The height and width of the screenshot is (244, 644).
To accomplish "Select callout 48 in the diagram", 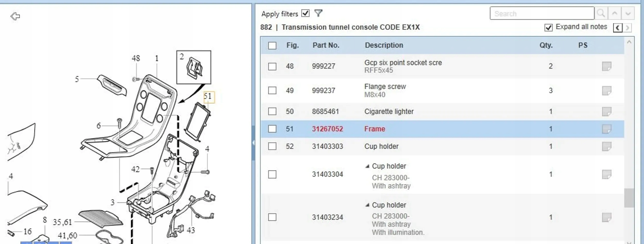I will [x=136, y=58].
